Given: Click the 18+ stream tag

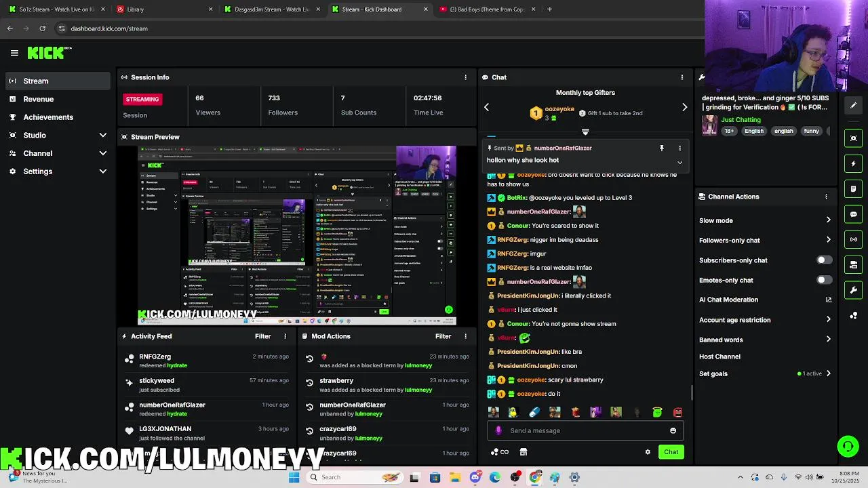Looking at the screenshot, I should pos(729,131).
